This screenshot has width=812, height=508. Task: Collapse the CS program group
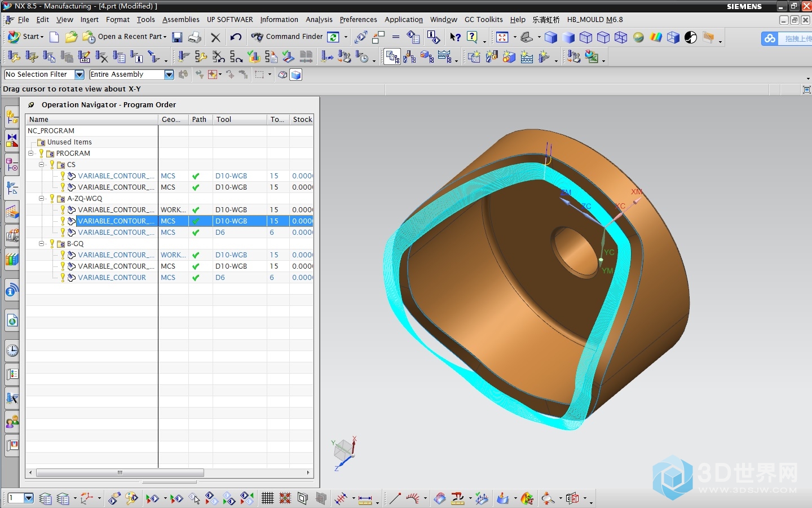click(x=42, y=165)
